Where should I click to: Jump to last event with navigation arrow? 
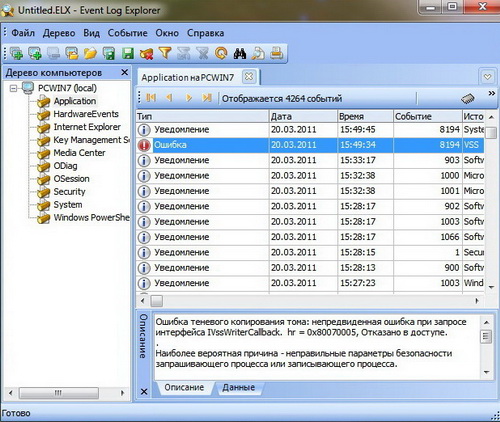click(207, 98)
